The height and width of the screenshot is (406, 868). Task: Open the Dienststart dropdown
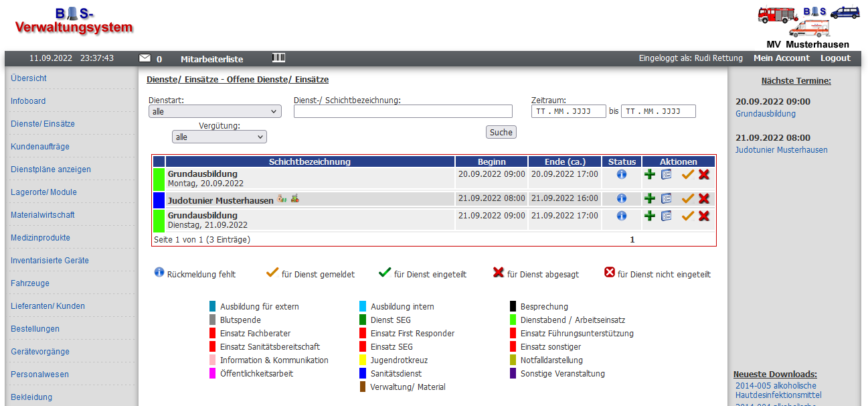tap(215, 112)
